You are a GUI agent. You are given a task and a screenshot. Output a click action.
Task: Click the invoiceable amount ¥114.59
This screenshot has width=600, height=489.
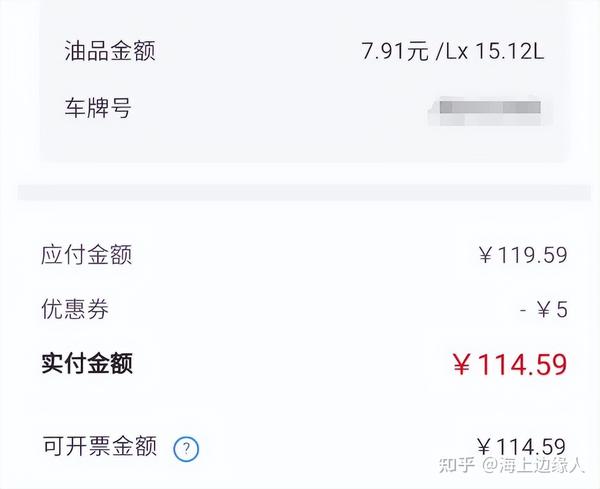[x=521, y=447]
